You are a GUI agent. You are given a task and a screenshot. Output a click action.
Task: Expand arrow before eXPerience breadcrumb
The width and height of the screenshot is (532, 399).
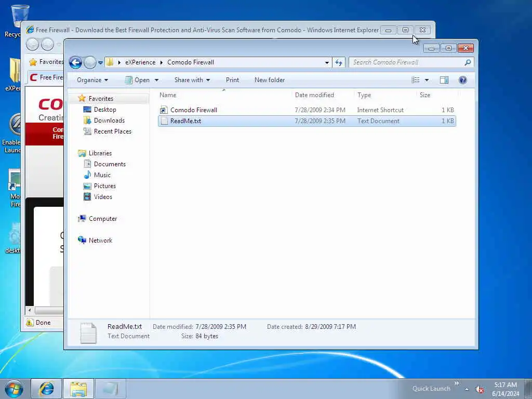pyautogui.click(x=119, y=62)
